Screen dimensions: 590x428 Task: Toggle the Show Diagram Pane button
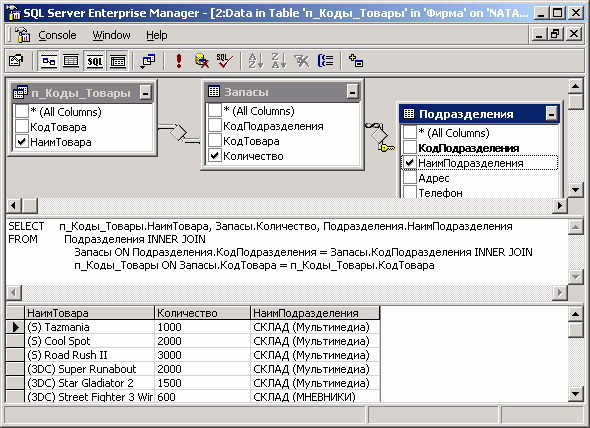pyautogui.click(x=49, y=61)
